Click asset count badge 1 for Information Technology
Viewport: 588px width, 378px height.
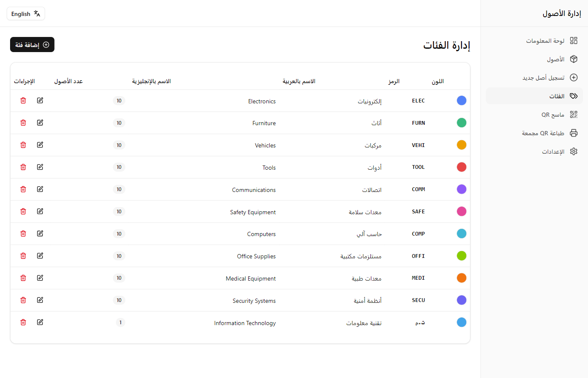[x=121, y=323]
